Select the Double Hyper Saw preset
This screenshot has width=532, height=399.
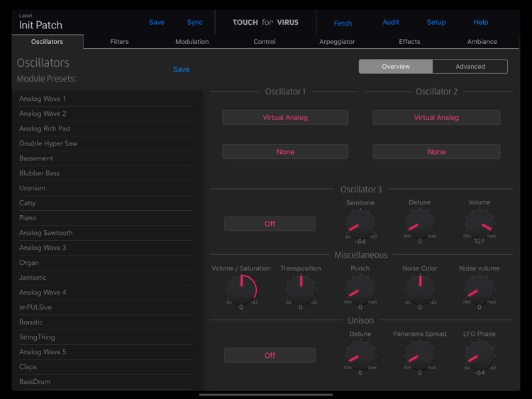click(106, 143)
